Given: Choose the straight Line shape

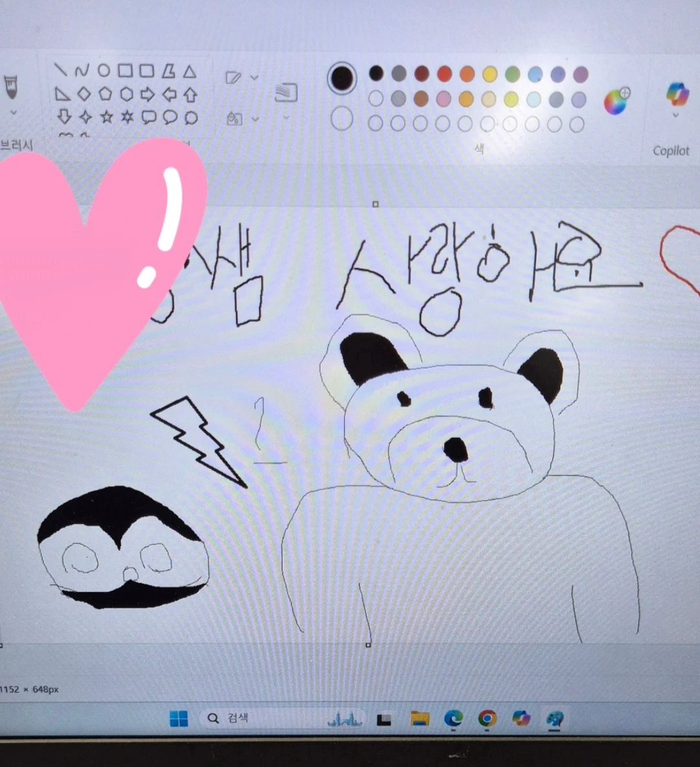Looking at the screenshot, I should pos(61,69).
